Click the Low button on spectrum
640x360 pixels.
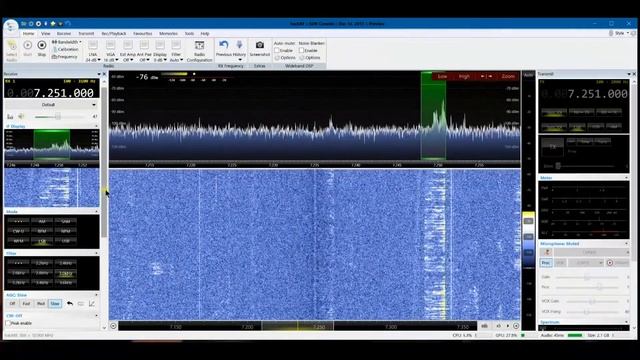442,76
